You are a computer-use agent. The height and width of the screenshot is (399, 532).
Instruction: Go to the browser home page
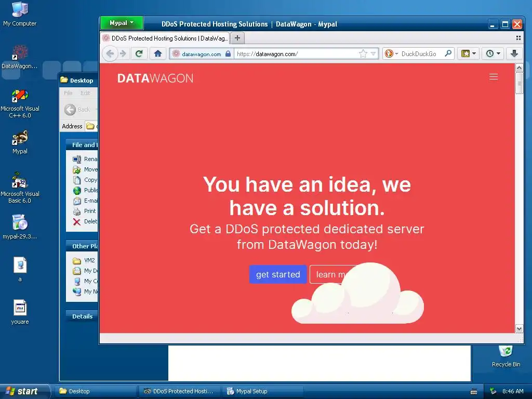[158, 54]
